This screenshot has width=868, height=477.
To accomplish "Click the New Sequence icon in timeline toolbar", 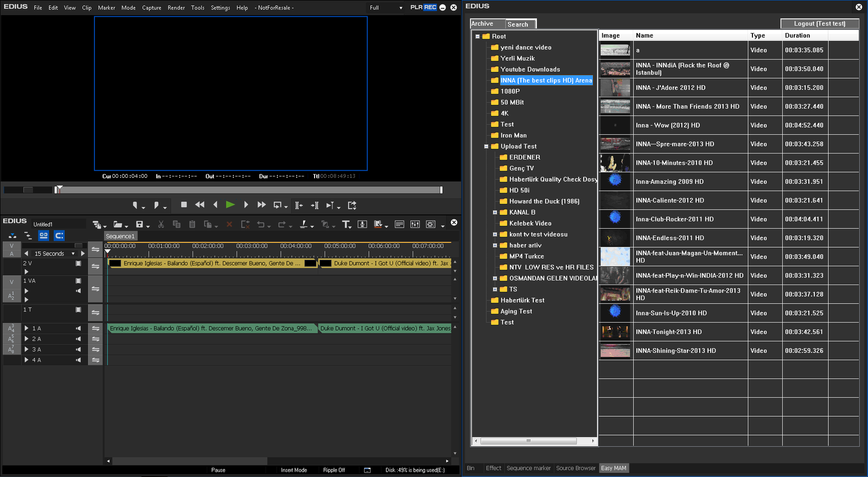I will tap(97, 224).
